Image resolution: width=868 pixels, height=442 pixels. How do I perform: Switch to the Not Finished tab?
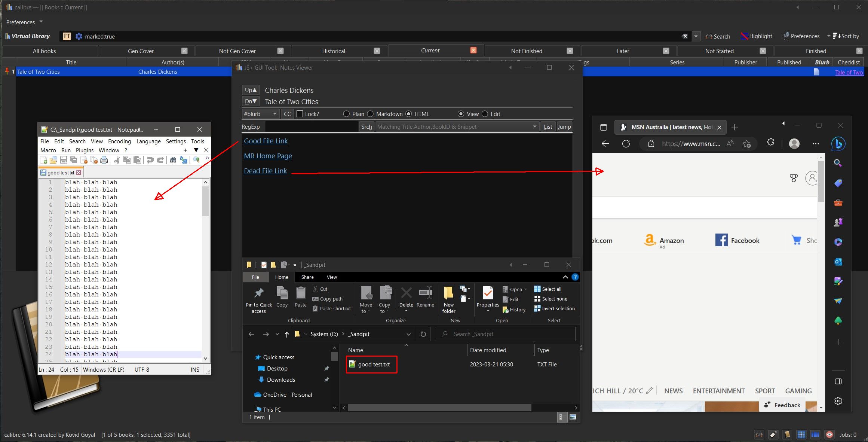pyautogui.click(x=526, y=51)
